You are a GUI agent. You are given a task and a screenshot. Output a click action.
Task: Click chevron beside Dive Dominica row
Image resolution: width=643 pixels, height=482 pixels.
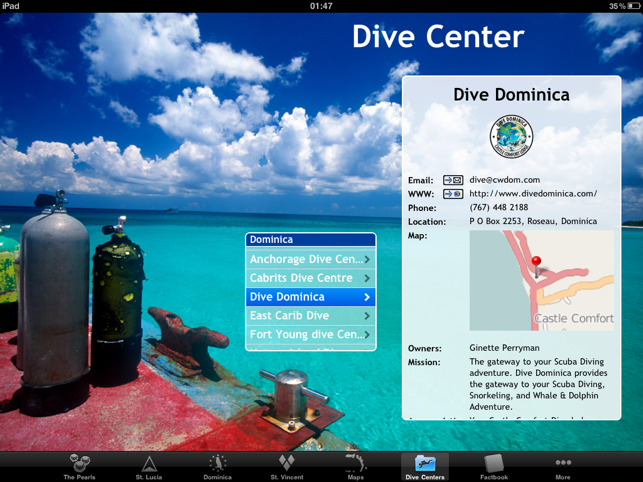pos(367,297)
